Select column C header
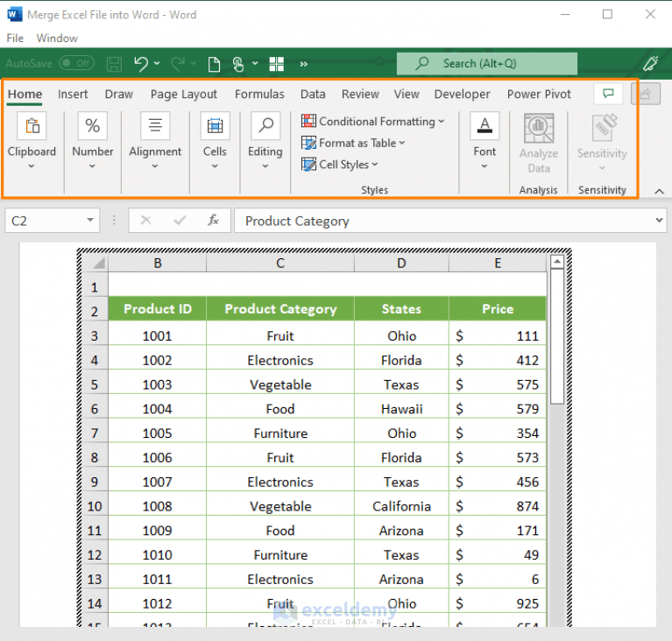 pos(280,263)
